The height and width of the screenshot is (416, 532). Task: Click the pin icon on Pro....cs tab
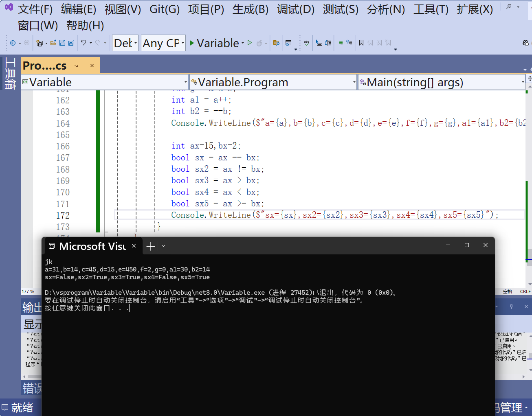(76, 66)
